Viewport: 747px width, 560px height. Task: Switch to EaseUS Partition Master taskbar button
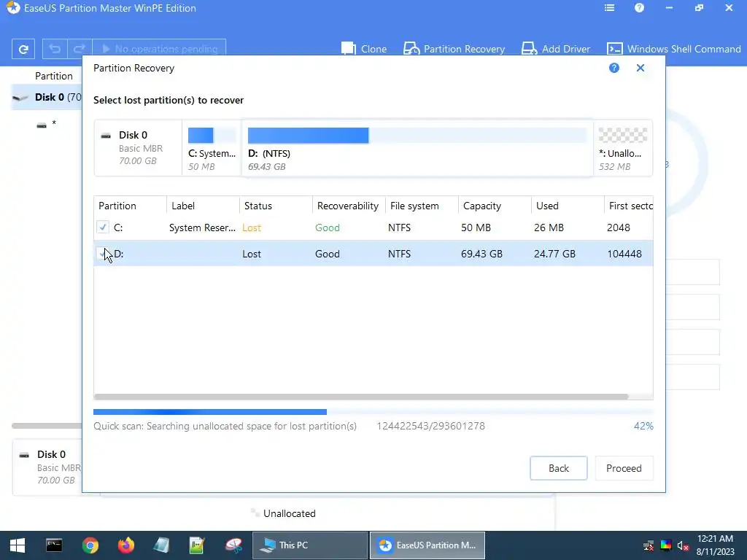pos(427,545)
